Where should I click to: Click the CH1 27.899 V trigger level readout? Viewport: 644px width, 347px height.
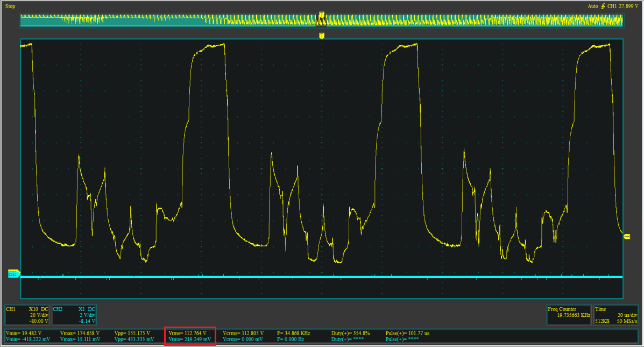coord(622,6)
